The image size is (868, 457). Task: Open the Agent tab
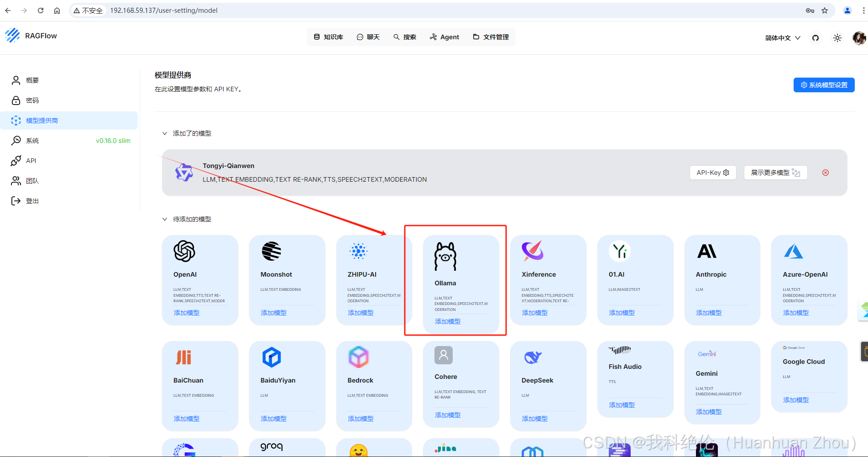pyautogui.click(x=444, y=37)
